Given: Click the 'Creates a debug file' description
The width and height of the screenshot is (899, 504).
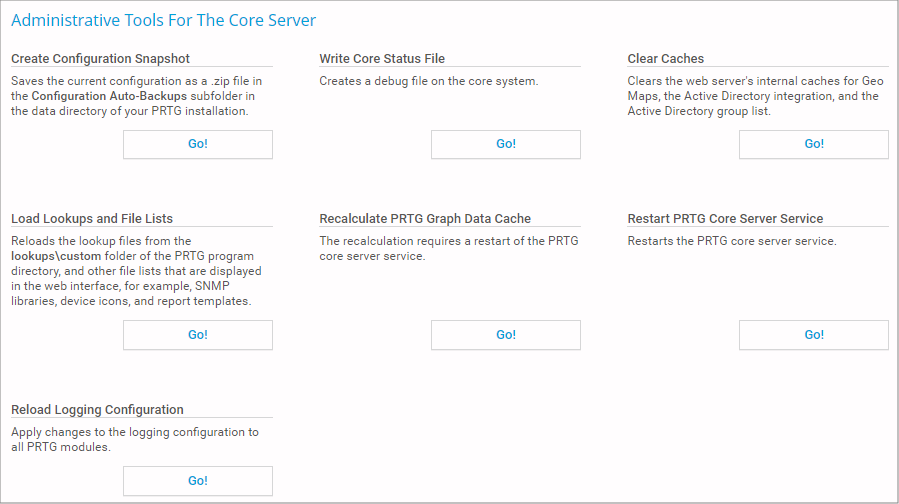Looking at the screenshot, I should [429, 81].
